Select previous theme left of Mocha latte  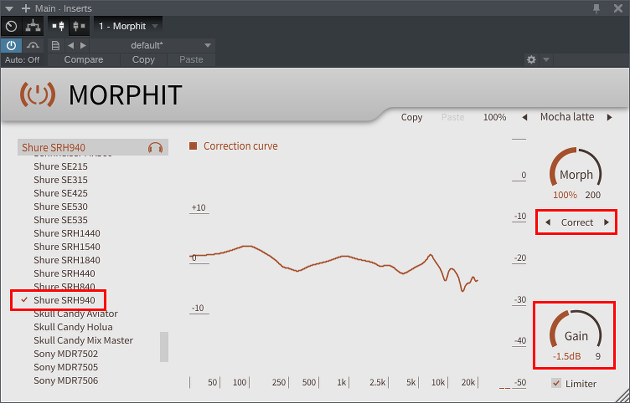pyautogui.click(x=524, y=117)
